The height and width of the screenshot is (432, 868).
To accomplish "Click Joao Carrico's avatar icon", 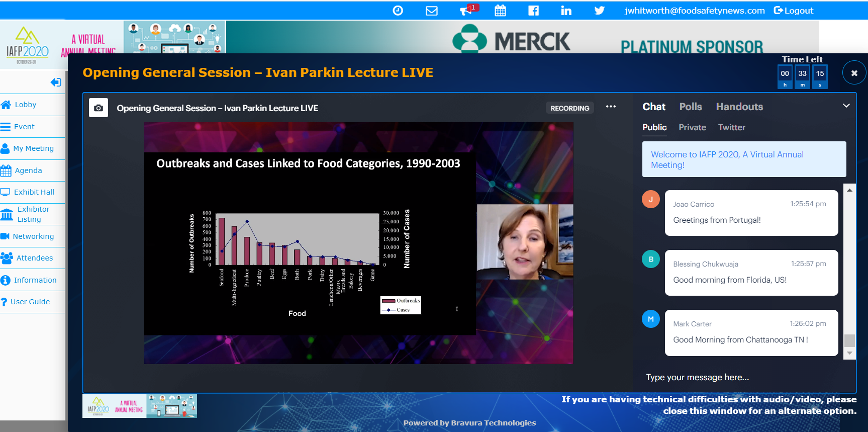I will tap(650, 199).
